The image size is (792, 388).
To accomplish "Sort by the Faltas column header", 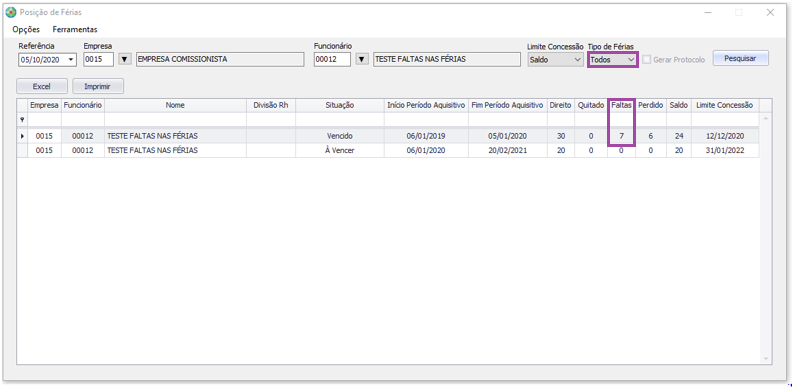I will [621, 106].
